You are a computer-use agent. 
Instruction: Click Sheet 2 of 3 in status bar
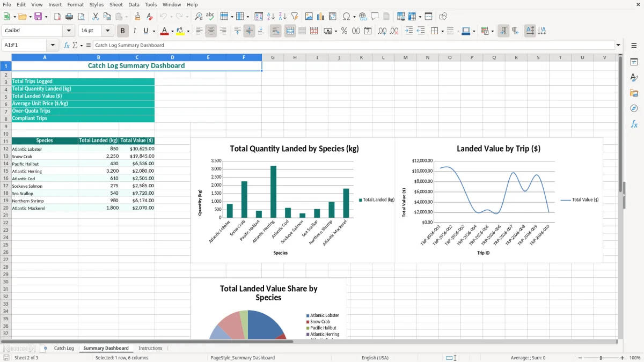pyautogui.click(x=26, y=358)
